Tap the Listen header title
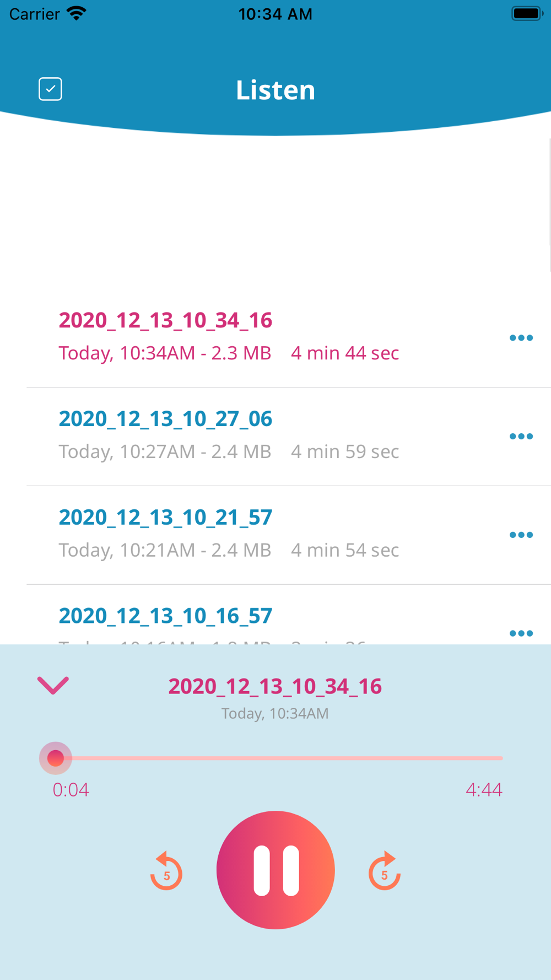 275,90
